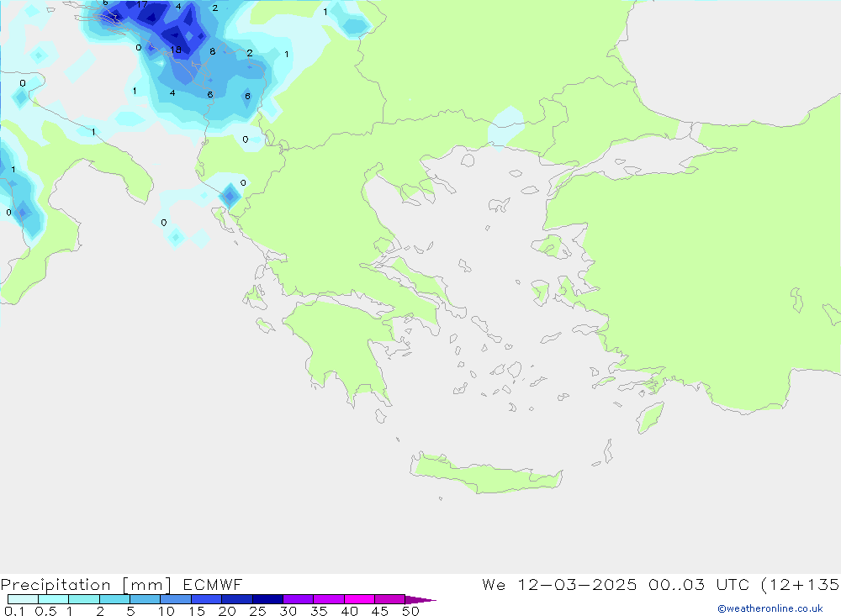Click the legend label 0.5
This screenshot has height=616, width=841.
(45, 611)
